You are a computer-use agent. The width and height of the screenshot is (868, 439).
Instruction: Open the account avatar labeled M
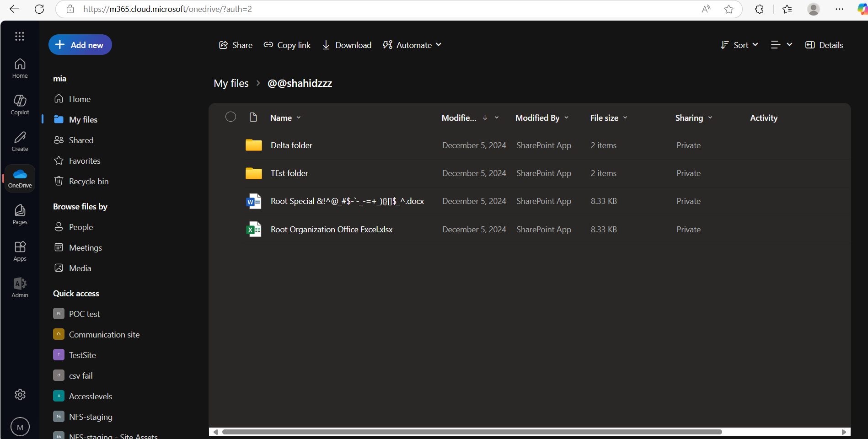(x=20, y=427)
